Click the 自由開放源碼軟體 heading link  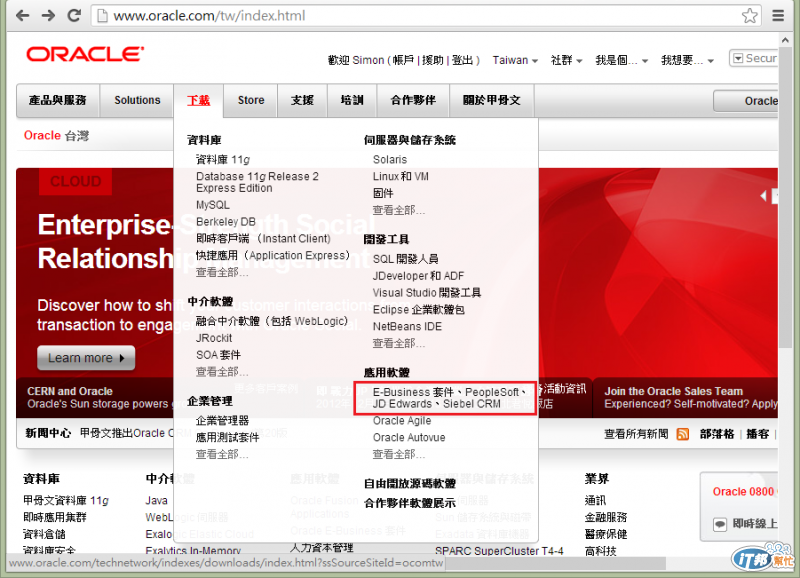pos(410,484)
